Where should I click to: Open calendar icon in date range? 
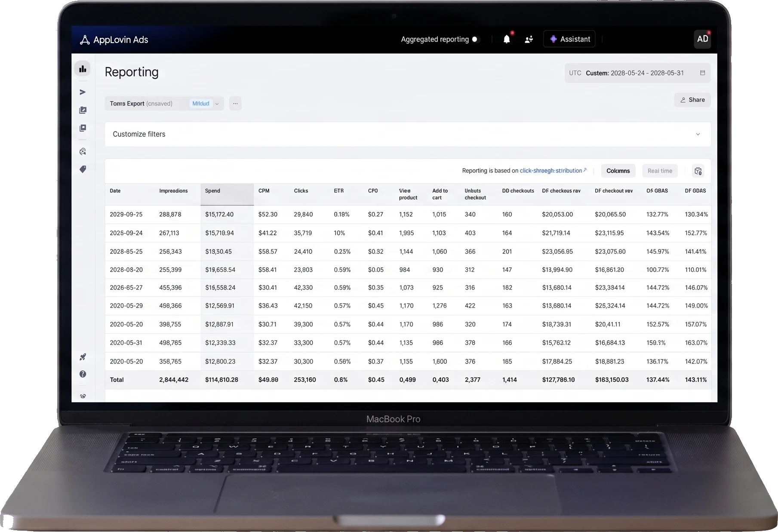pyautogui.click(x=702, y=73)
